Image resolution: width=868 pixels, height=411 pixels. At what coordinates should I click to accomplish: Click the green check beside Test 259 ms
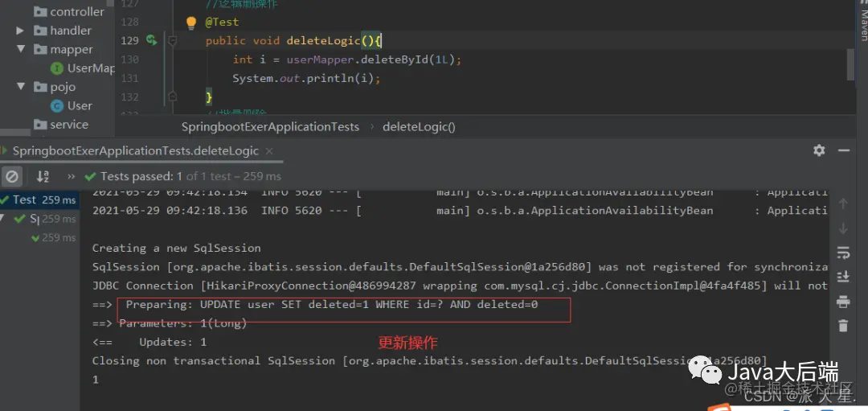[5, 200]
